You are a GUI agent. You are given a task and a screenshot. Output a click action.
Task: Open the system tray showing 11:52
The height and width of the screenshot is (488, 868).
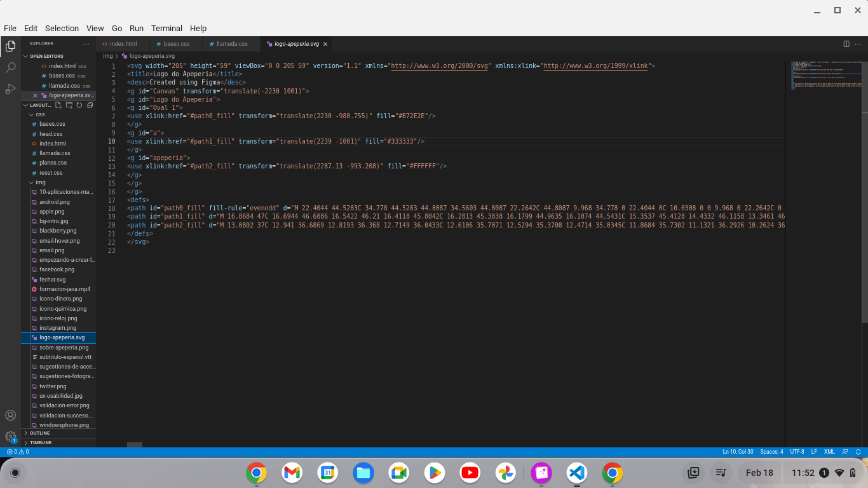coord(824,473)
